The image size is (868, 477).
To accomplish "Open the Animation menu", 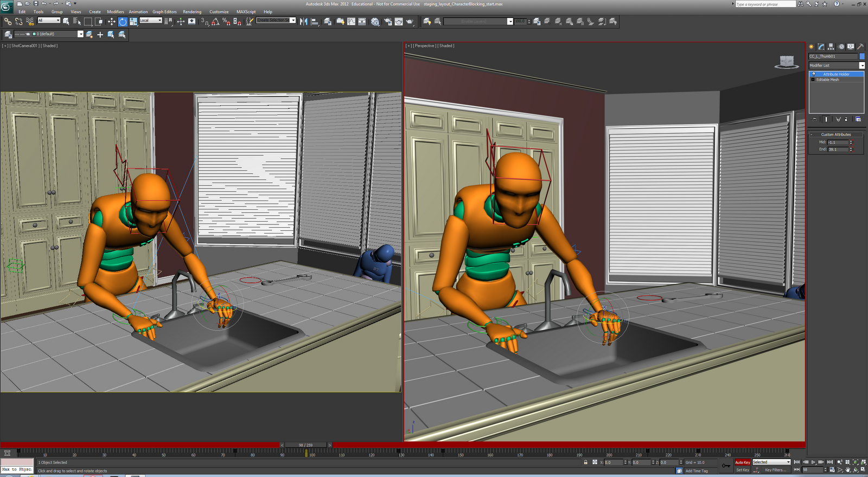I will (x=138, y=11).
